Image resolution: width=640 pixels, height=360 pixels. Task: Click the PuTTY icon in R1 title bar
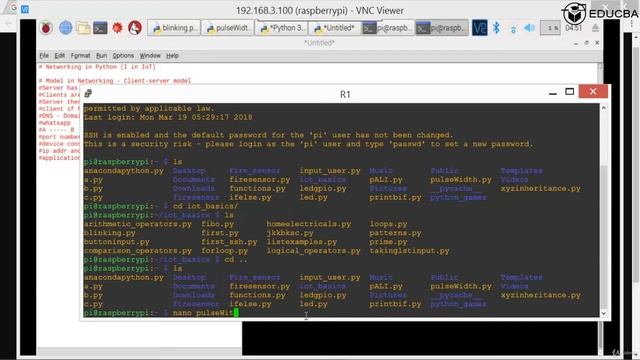tap(88, 94)
